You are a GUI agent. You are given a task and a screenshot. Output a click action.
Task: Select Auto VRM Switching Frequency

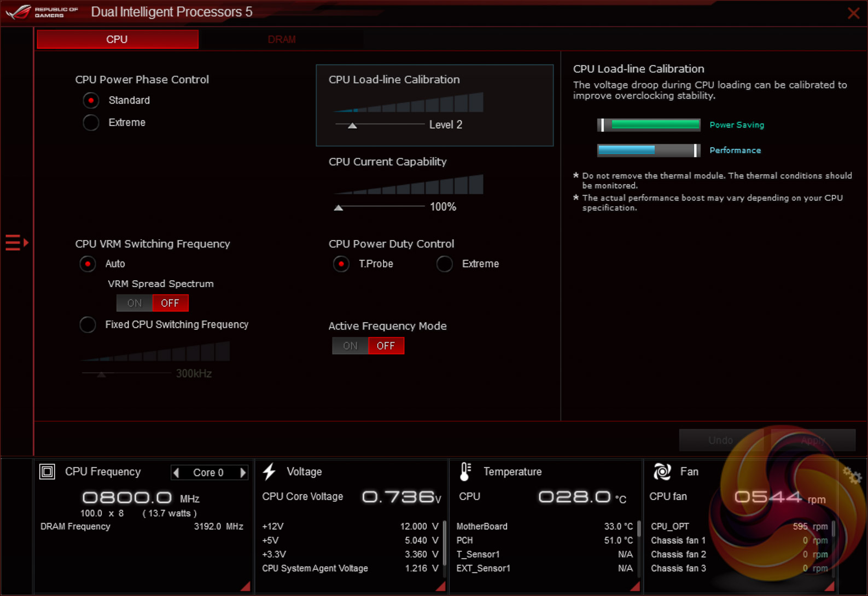[x=88, y=264]
